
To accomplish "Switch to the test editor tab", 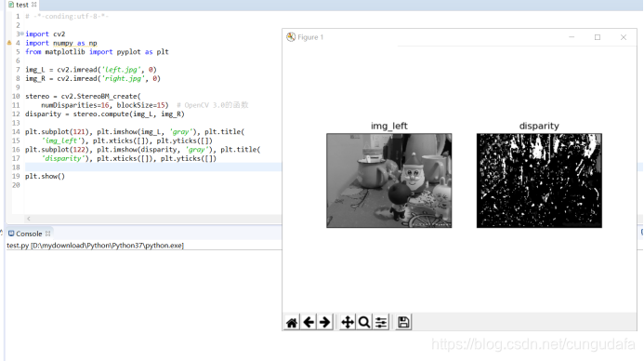I will click(22, 5).
